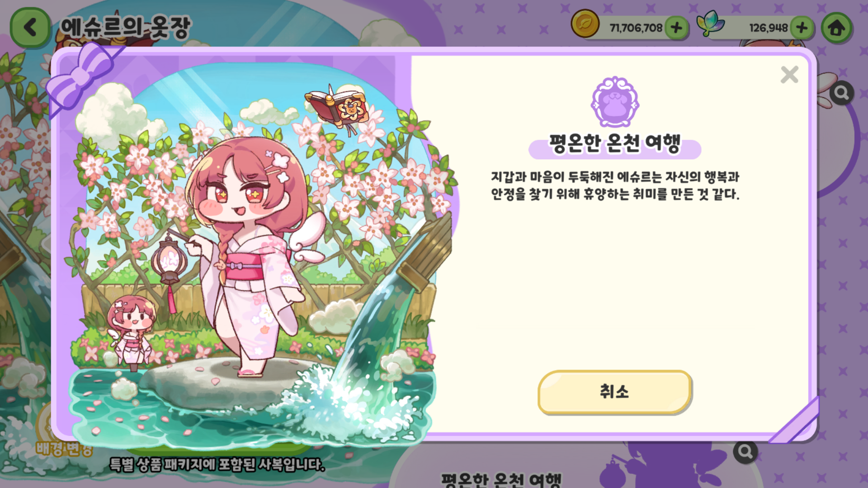Click the upper magnifier icon on right
Screen dimensions: 868x488
tap(841, 93)
